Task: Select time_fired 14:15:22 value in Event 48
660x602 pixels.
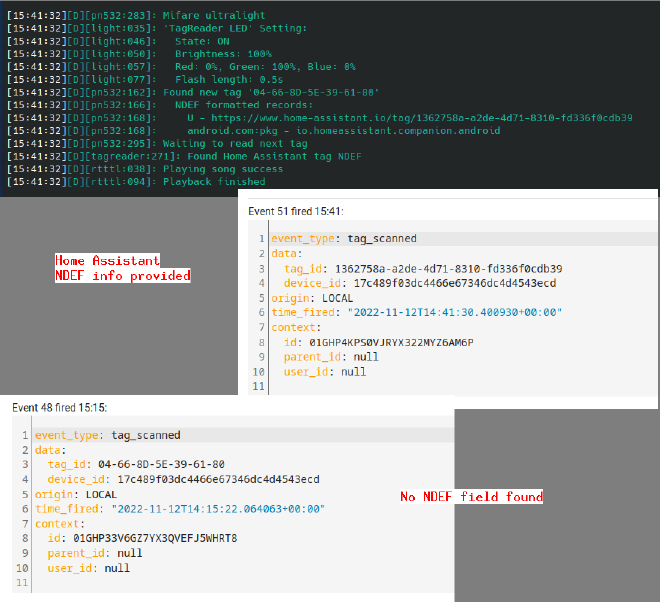Action: click(x=218, y=509)
